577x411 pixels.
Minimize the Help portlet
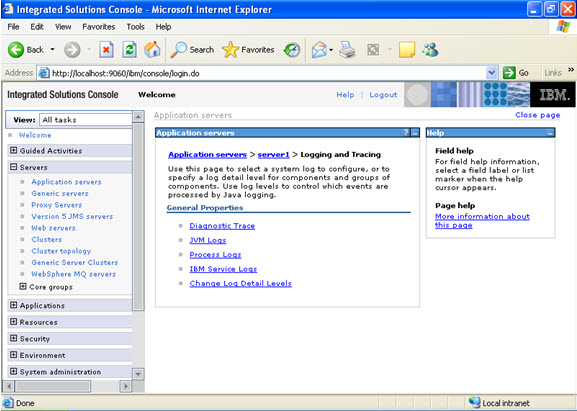pos(551,133)
